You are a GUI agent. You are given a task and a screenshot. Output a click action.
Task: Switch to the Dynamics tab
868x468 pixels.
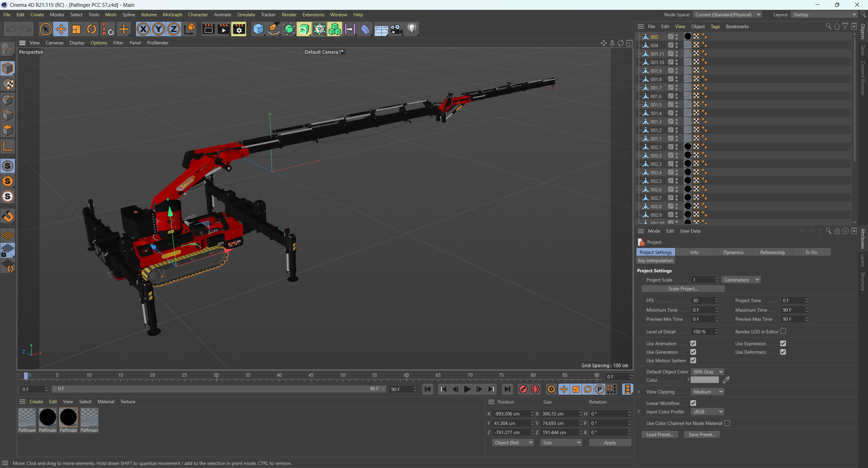[733, 252]
